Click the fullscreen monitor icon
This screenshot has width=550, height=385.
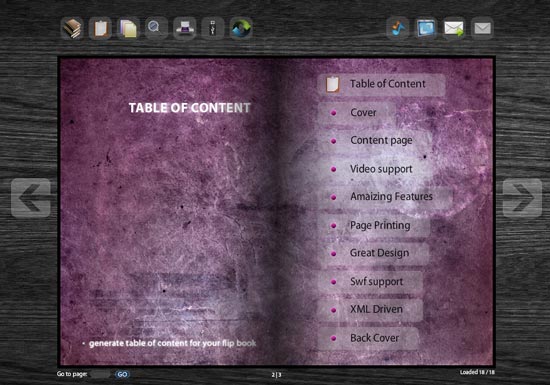point(426,28)
